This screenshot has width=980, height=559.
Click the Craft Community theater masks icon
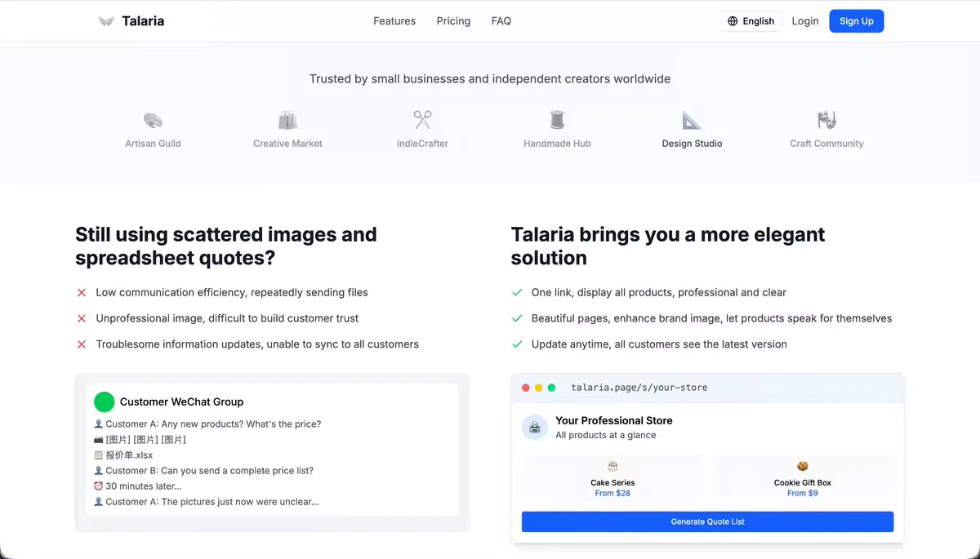click(x=826, y=121)
